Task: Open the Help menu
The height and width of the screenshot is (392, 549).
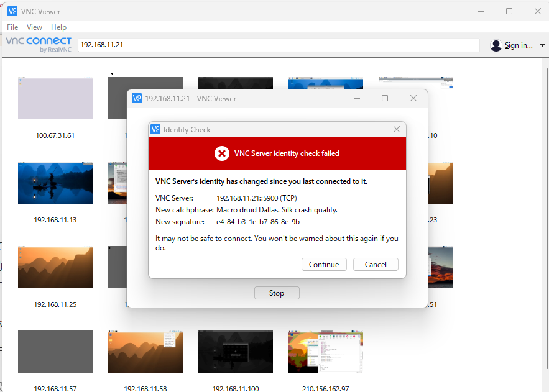Action: [58, 27]
